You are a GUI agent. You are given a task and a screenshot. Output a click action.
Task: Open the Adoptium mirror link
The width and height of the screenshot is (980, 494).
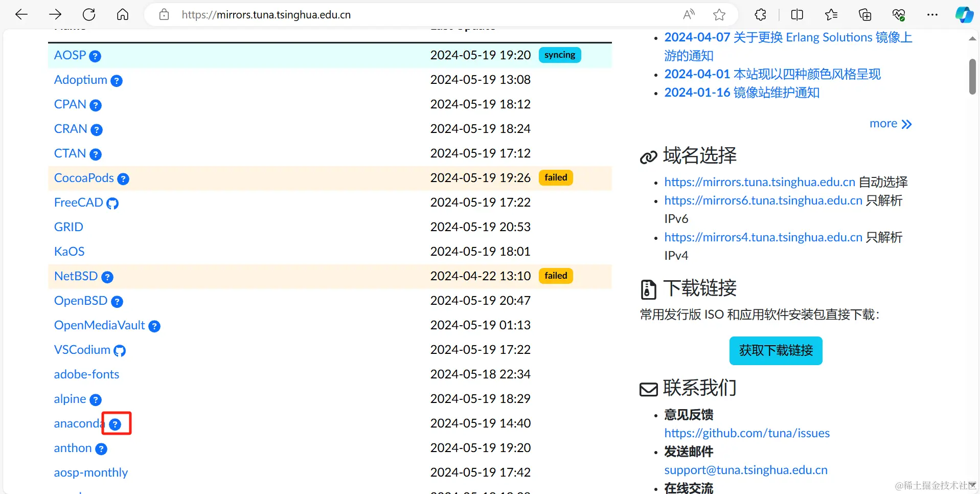pos(81,80)
